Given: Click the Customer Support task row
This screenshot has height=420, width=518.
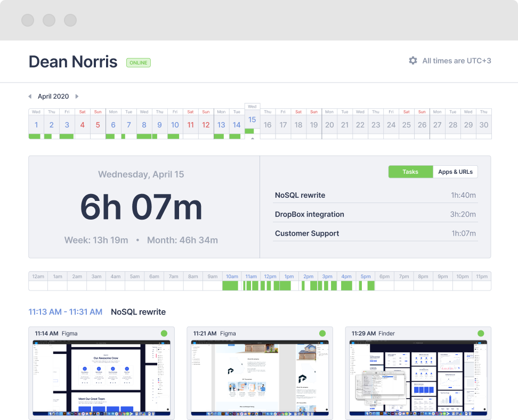Looking at the screenshot, I should pos(375,233).
